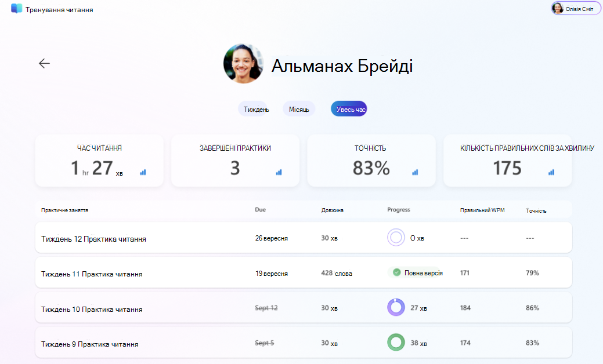603x364 pixels.
Task: Open the Reading Coach book logo
Action: pyautogui.click(x=16, y=9)
